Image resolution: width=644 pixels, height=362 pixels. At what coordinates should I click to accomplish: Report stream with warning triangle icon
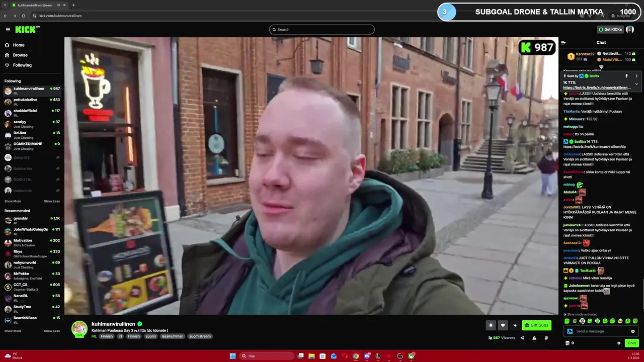pos(534,338)
